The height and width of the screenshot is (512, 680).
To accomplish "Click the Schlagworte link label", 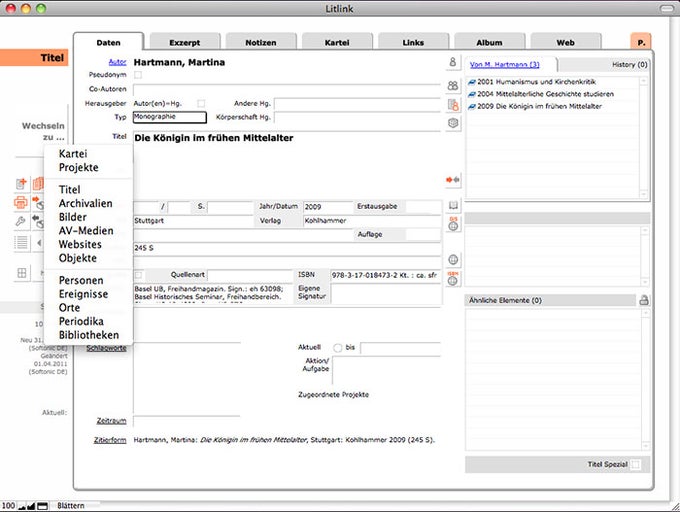I will pyautogui.click(x=107, y=348).
